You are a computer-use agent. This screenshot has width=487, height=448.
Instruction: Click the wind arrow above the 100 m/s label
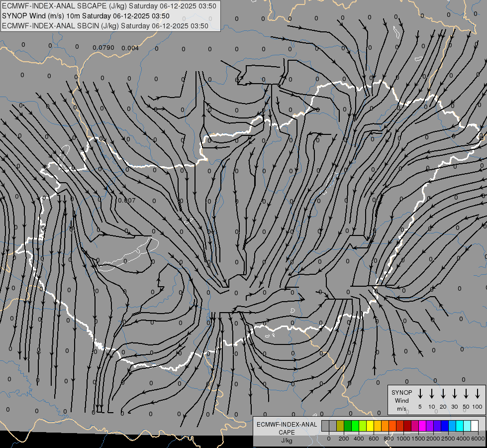pyautogui.click(x=478, y=394)
